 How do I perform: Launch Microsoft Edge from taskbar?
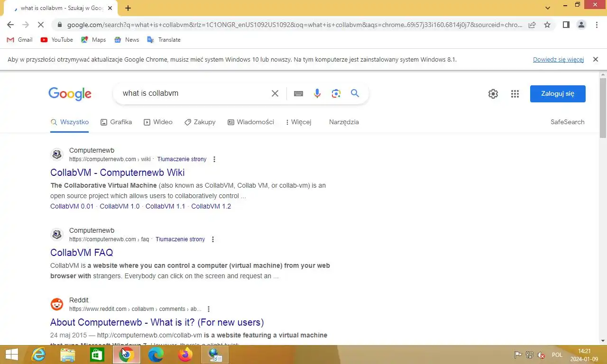(156, 355)
